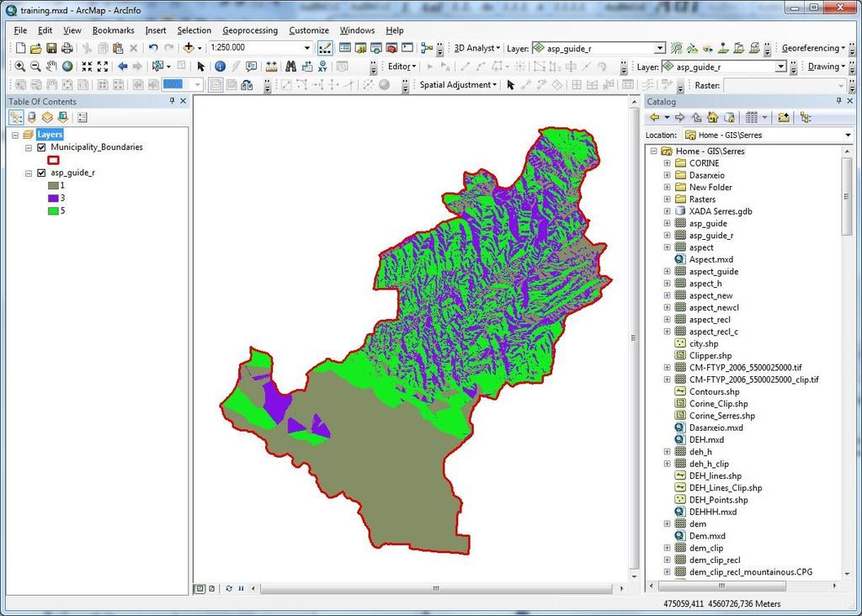Open the Georeferencing menu button
Screen dimensions: 862x616
[x=813, y=48]
